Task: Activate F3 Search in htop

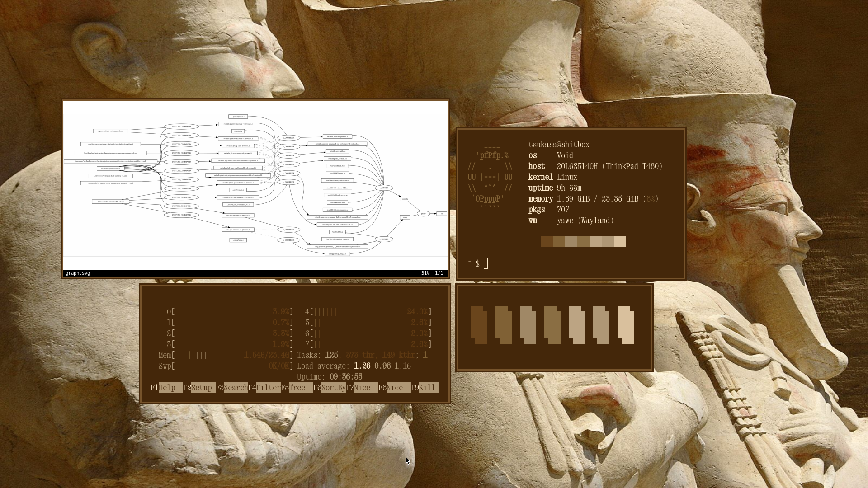Action: 232,388
